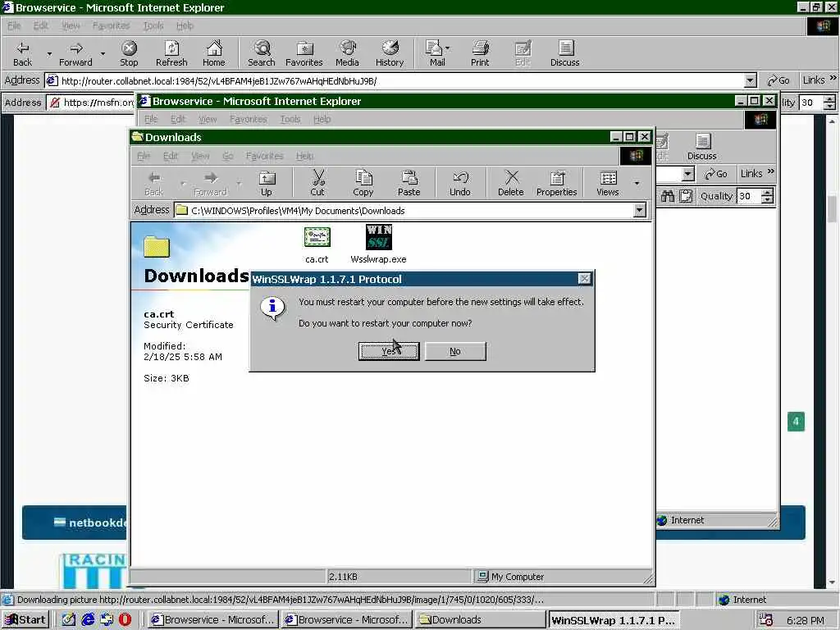The width and height of the screenshot is (840, 630).
Task: Click the Discuss icon in main IE toolbar
Action: [x=564, y=53]
